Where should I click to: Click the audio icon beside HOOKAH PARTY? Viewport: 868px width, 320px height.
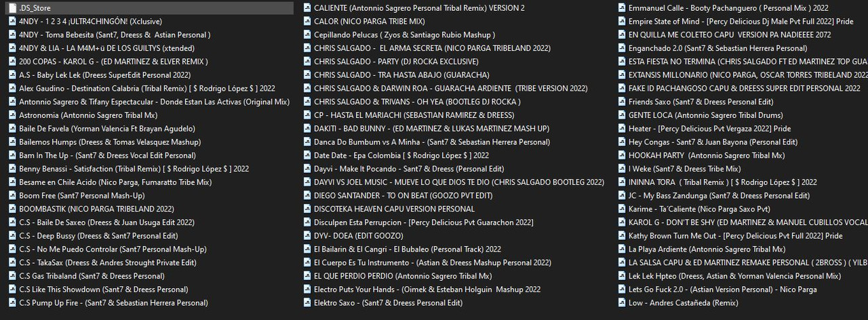click(x=622, y=155)
